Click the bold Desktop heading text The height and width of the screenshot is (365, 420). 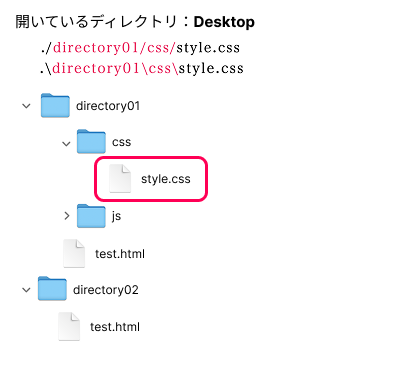(x=224, y=22)
